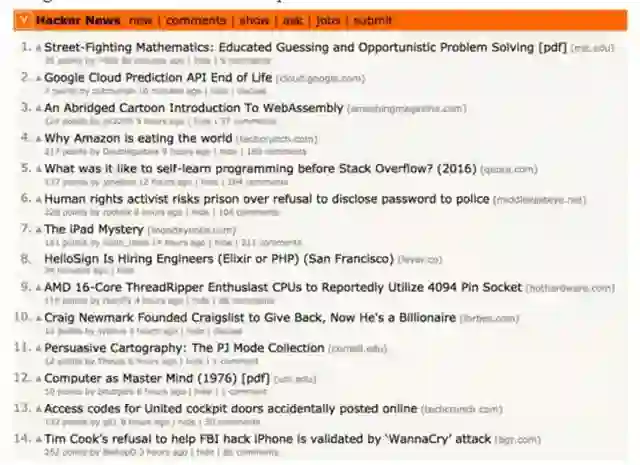This screenshot has width=640, height=465.
Task: Open Street-Fighting Mathematics [pdf] story link
Action: coord(306,47)
